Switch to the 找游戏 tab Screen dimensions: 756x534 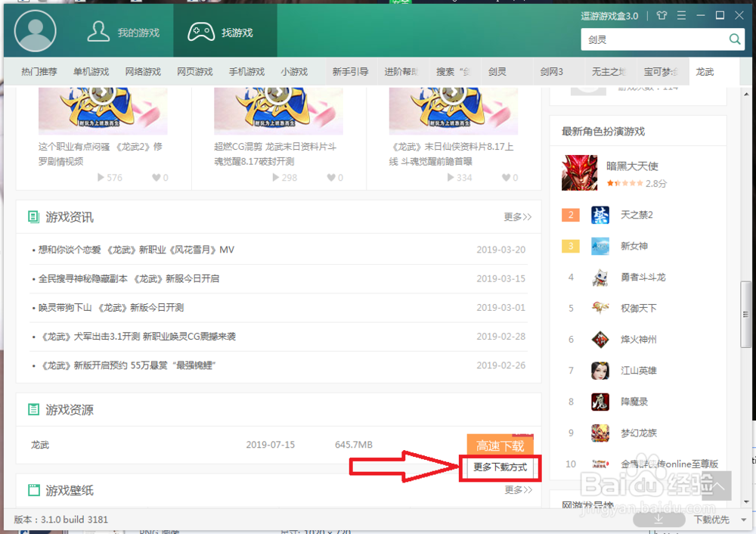tap(225, 33)
